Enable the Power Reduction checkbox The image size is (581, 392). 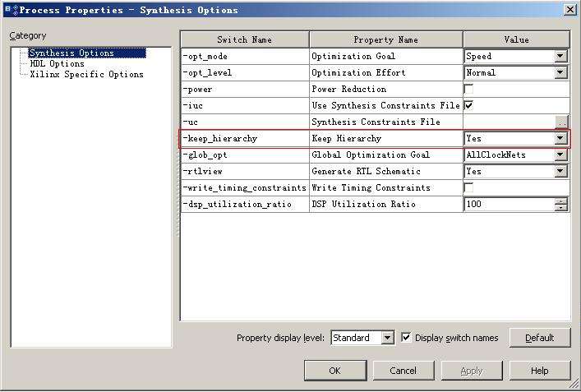(468, 89)
